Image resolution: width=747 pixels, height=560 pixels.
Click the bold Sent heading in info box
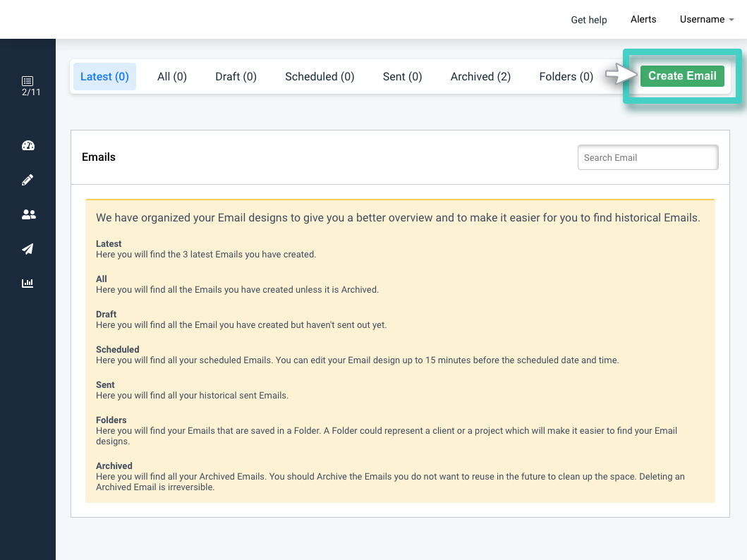tap(105, 385)
